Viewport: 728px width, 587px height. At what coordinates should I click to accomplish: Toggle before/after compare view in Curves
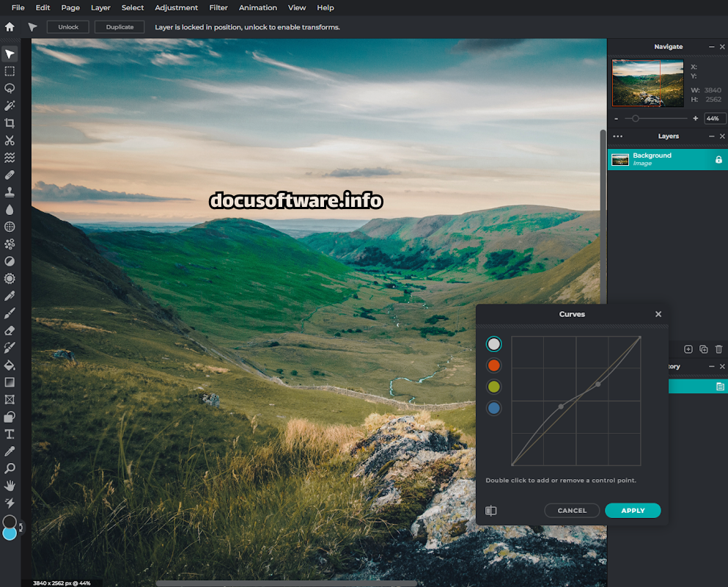(491, 511)
